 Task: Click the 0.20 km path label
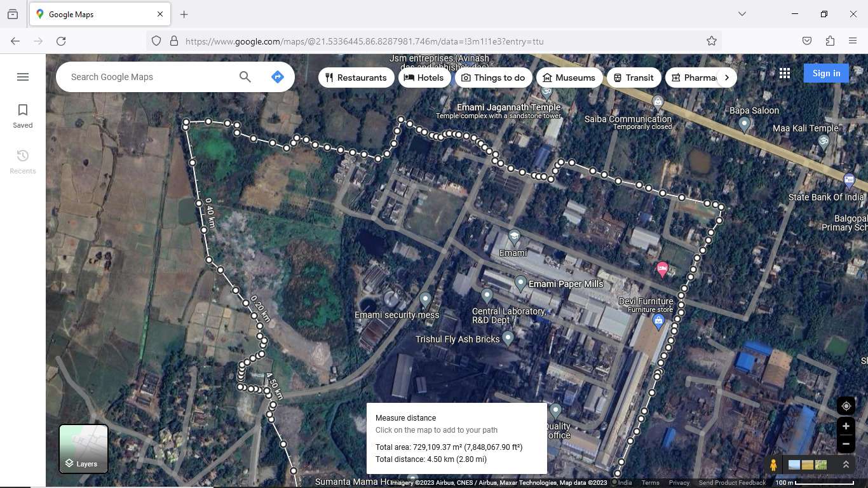pos(261,309)
